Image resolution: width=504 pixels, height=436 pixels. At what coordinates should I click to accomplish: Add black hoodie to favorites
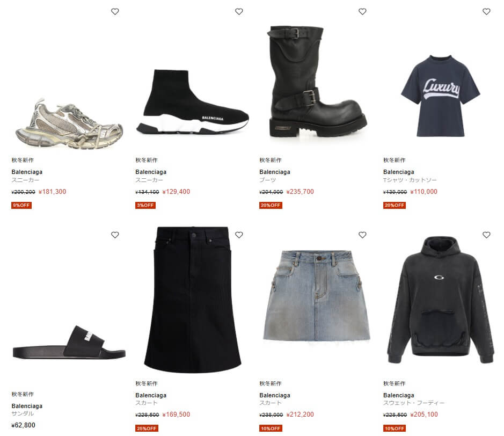[x=486, y=235]
